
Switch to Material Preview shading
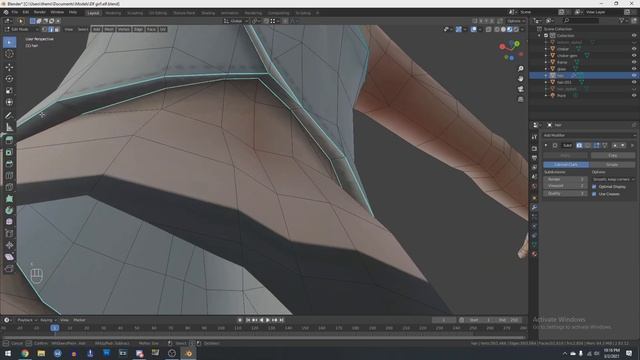tap(509, 29)
